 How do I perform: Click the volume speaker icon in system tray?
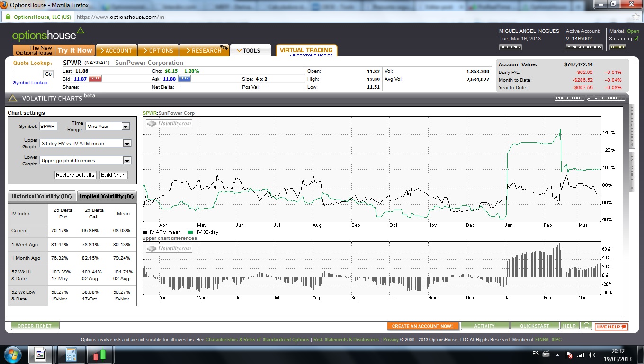pyautogui.click(x=591, y=355)
